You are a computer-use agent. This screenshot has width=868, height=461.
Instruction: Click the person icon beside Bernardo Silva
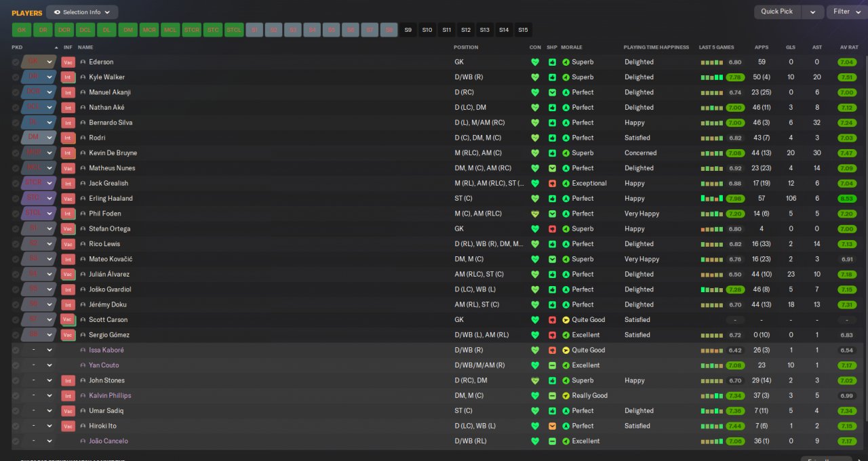(x=83, y=123)
